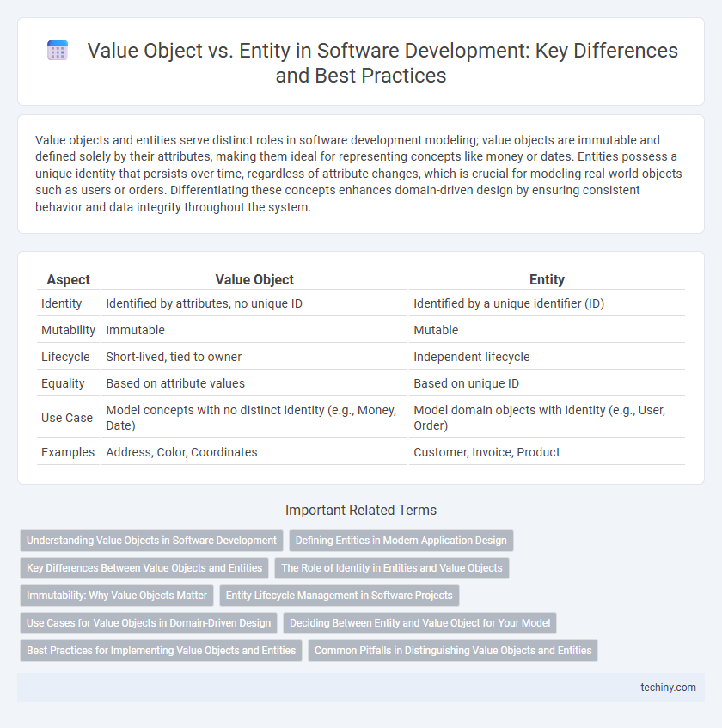Select the 'Use Case' row label
The image size is (722, 728).
(67, 418)
